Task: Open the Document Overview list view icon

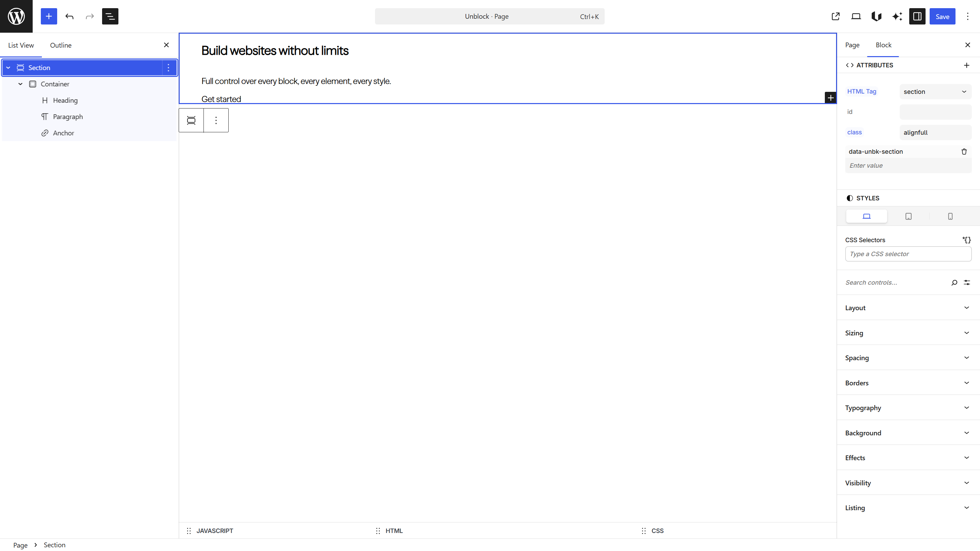Action: tap(110, 16)
